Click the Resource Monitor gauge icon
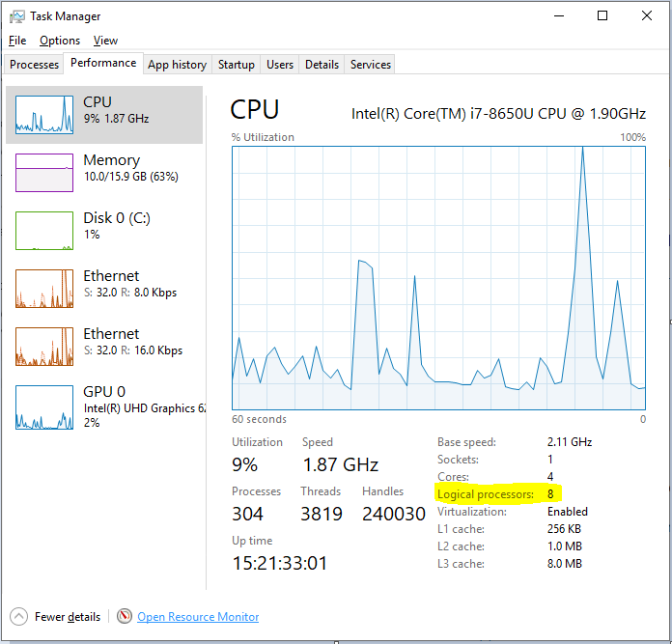Image resolution: width=672 pixels, height=644 pixels. [x=125, y=617]
